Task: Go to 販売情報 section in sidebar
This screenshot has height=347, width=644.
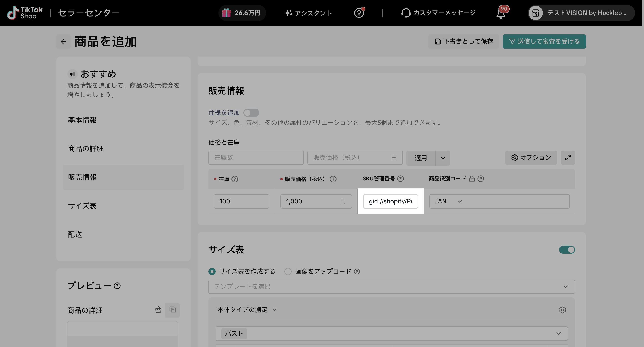Action: 123,177
